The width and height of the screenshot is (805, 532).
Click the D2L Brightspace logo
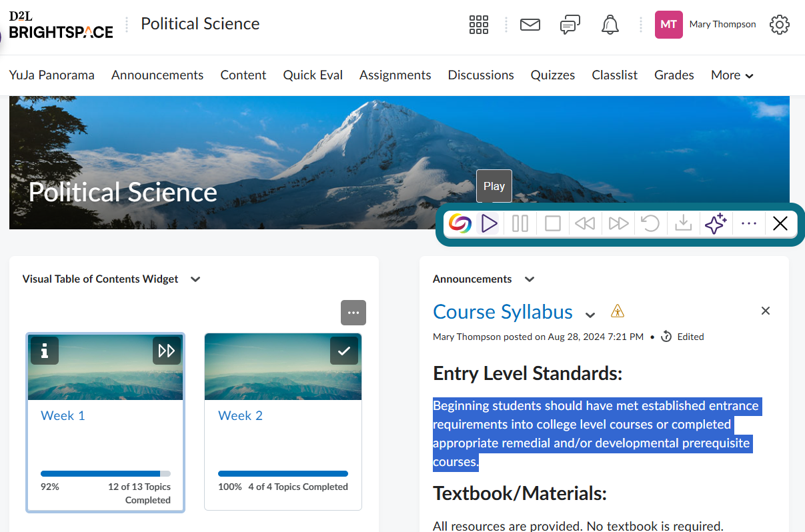[x=61, y=25]
